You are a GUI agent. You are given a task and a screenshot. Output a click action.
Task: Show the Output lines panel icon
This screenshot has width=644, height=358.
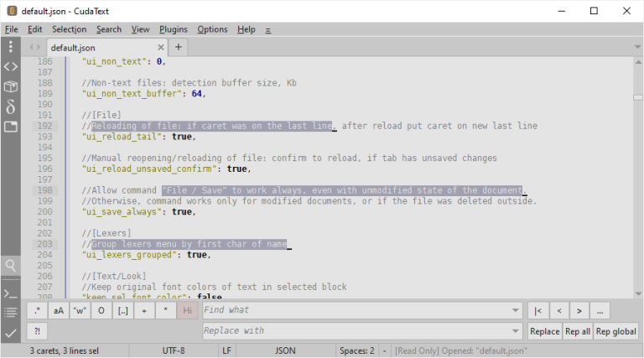pyautogui.click(x=11, y=313)
